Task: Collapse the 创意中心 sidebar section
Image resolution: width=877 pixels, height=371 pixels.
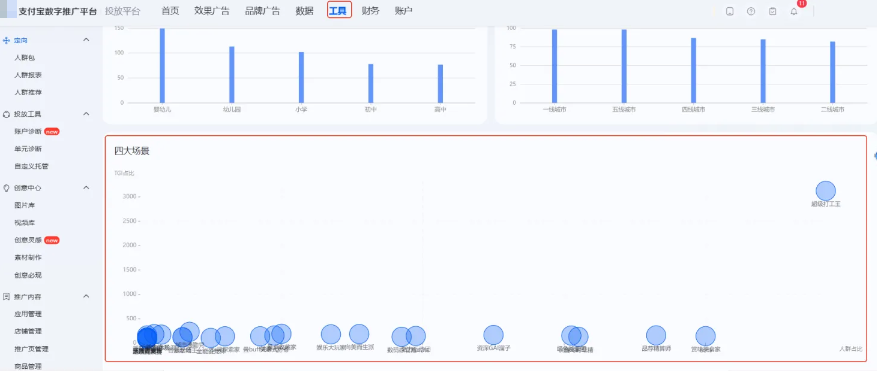Action: (x=86, y=188)
